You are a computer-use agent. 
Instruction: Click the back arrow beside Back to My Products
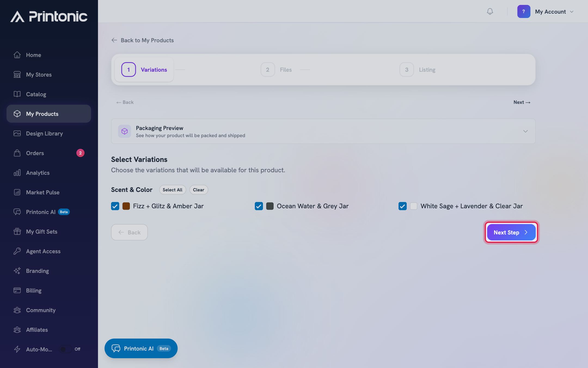(x=114, y=40)
